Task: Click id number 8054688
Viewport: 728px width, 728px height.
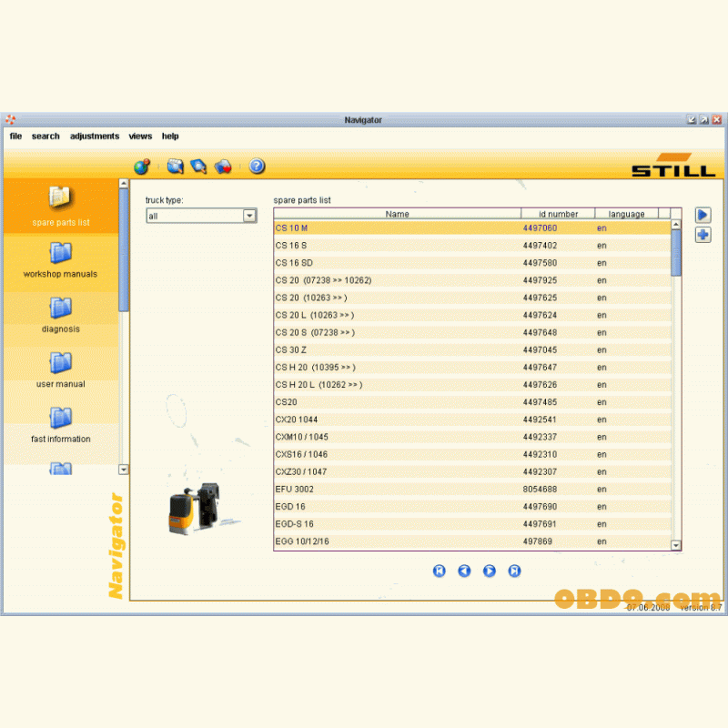Action: (540, 489)
